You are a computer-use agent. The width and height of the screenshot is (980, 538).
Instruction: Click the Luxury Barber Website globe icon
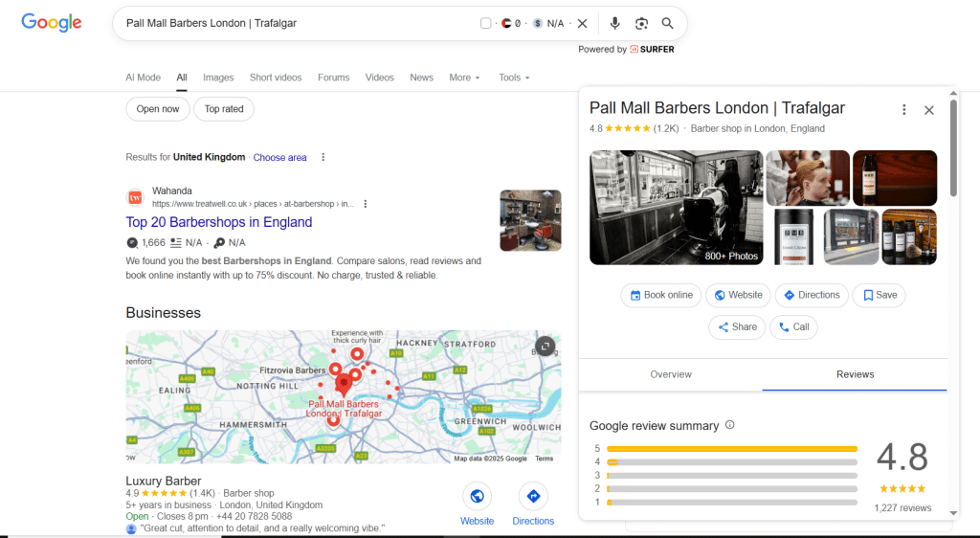pyautogui.click(x=477, y=496)
